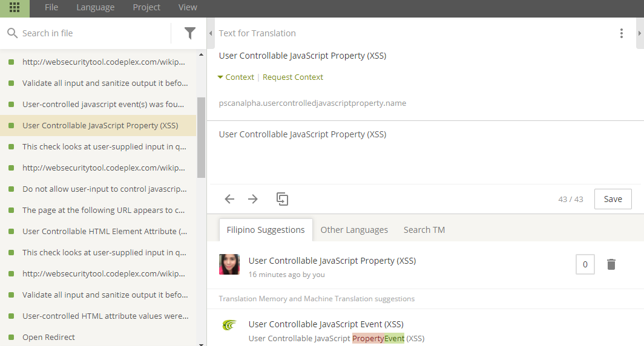The image size is (644, 346).
Task: Click the translator avatar picture
Action: (229, 264)
